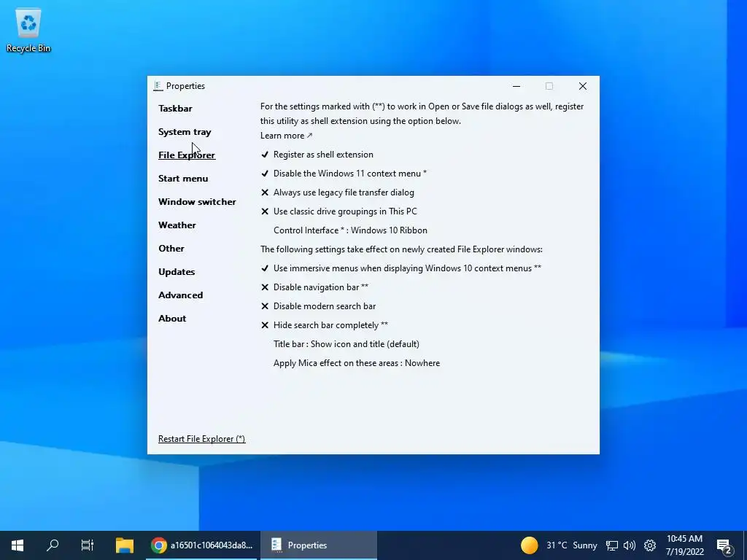Open the Window switcher section
747x560 pixels.
197,202
